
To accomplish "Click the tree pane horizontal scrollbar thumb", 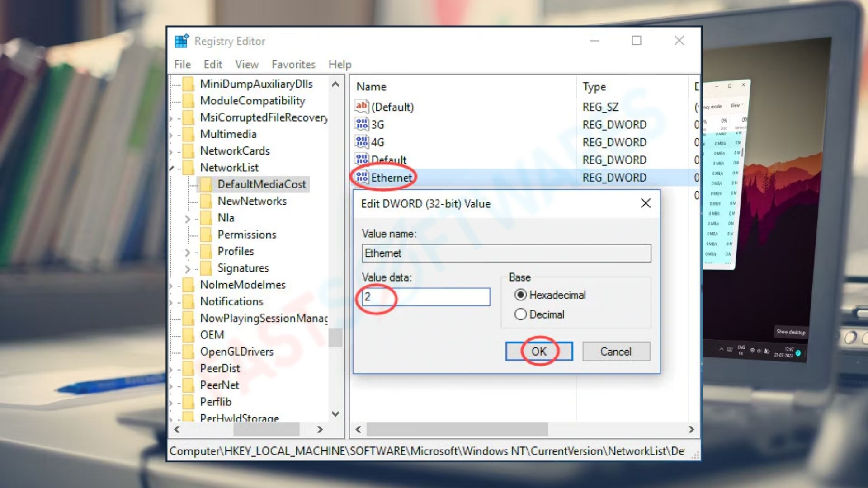I will [x=266, y=429].
